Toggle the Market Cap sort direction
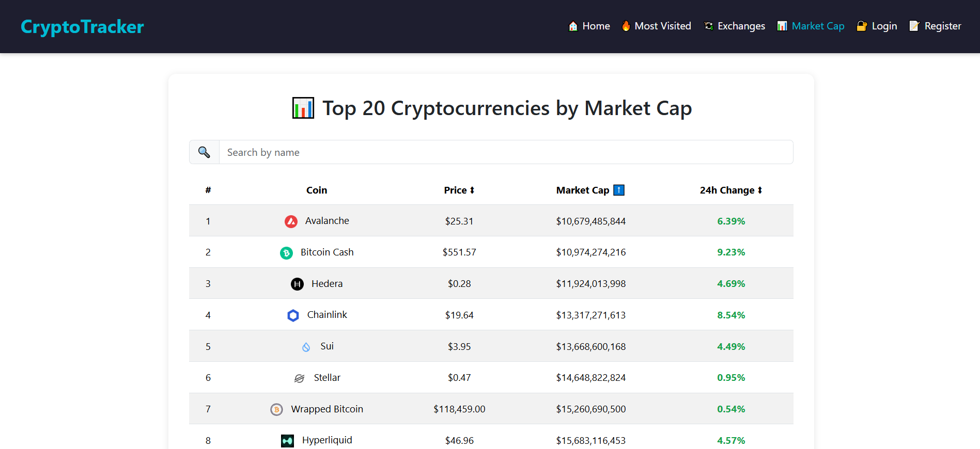The width and height of the screenshot is (980, 449). [x=590, y=190]
